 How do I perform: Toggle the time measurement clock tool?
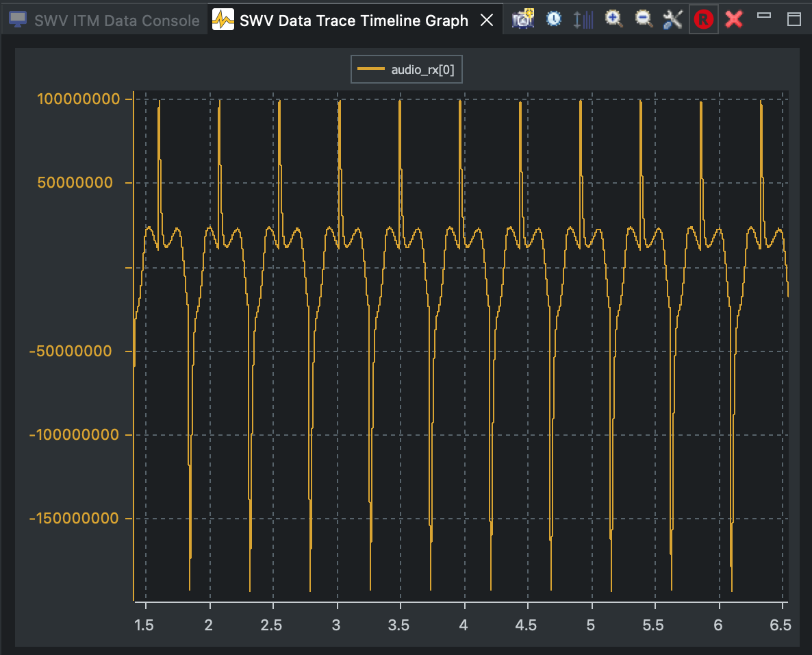click(x=554, y=19)
